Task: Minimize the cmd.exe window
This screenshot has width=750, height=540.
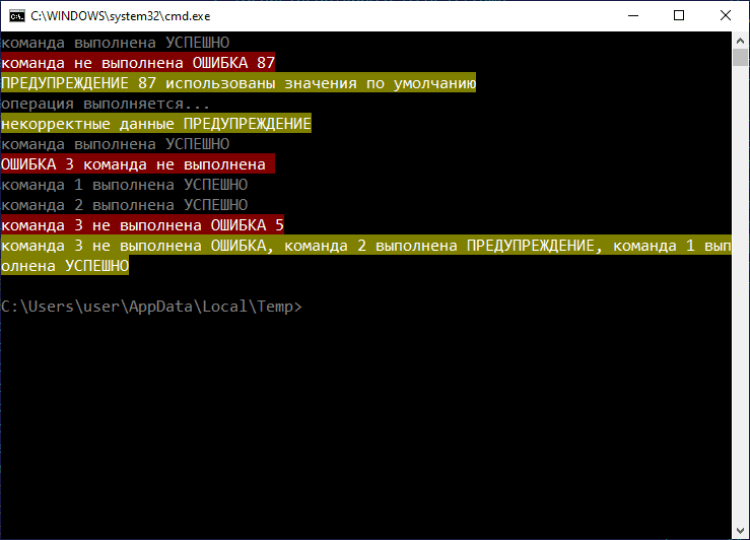Action: [634, 16]
